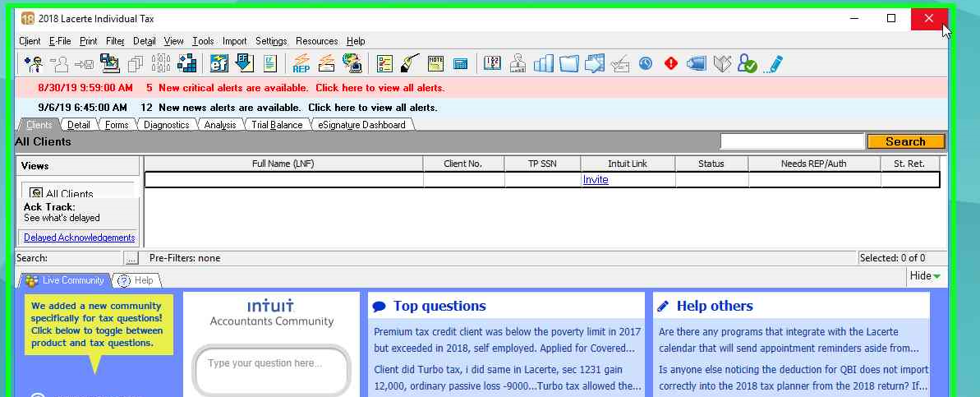Select the Live Community tab
Viewport: 980px width, 397px height.
click(66, 281)
